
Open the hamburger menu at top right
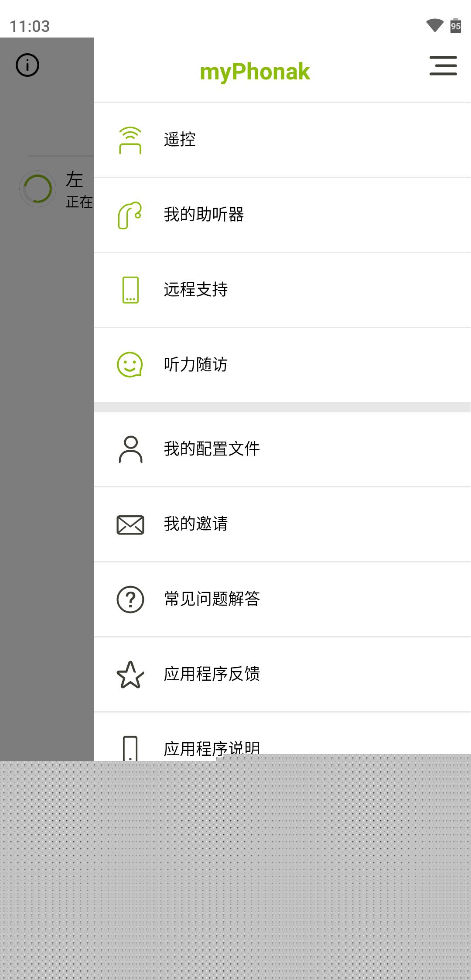pyautogui.click(x=443, y=66)
